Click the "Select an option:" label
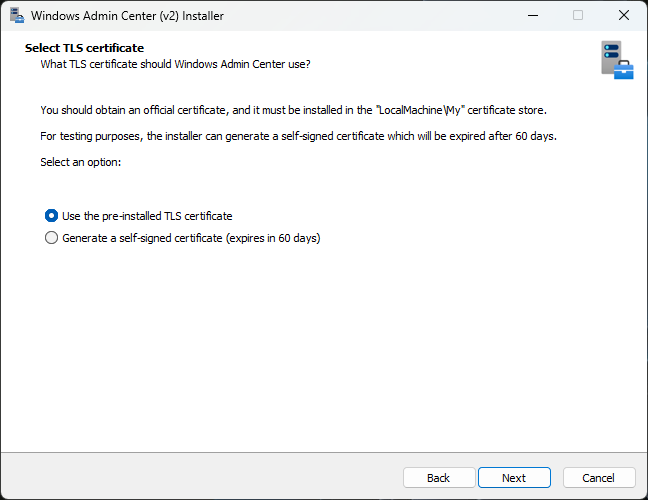Viewport: 648px width, 500px height. pos(80,162)
